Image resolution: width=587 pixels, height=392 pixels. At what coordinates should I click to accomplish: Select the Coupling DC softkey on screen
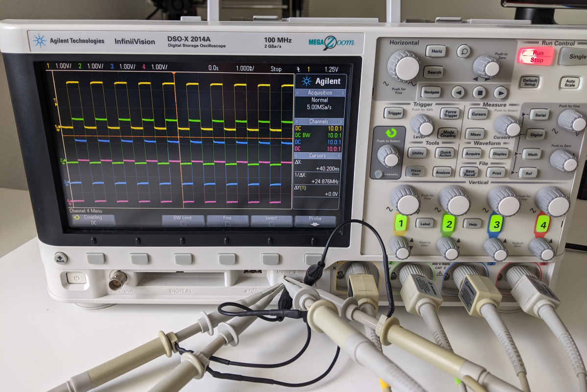point(92,220)
